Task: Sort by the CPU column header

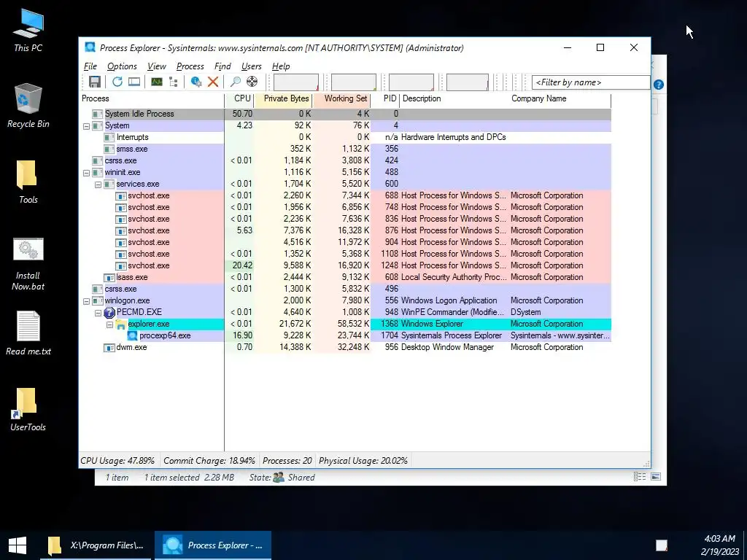Action: pyautogui.click(x=239, y=98)
